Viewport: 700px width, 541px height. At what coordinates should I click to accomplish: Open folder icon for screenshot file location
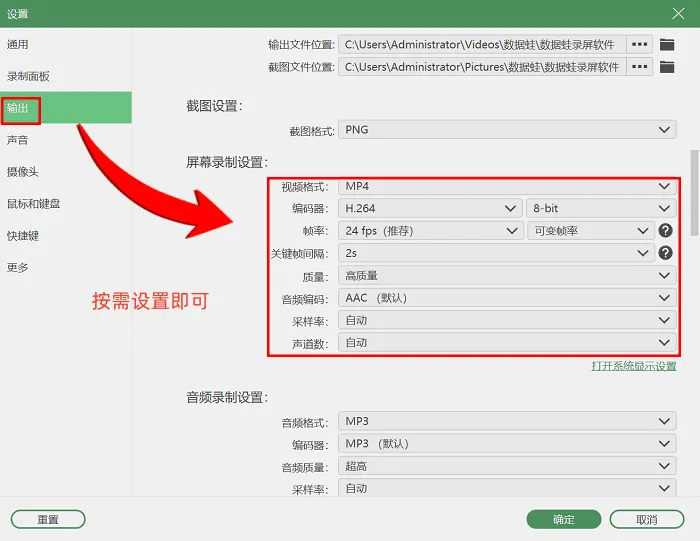(667, 67)
